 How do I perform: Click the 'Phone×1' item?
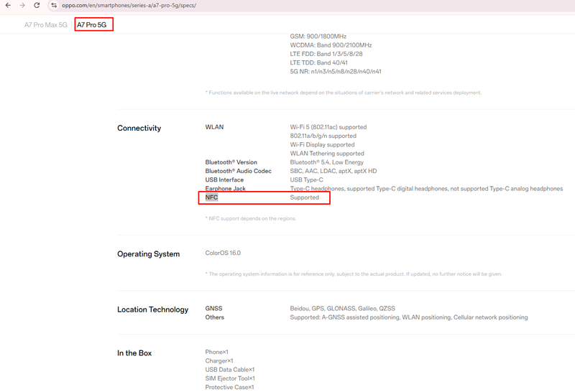pos(217,352)
